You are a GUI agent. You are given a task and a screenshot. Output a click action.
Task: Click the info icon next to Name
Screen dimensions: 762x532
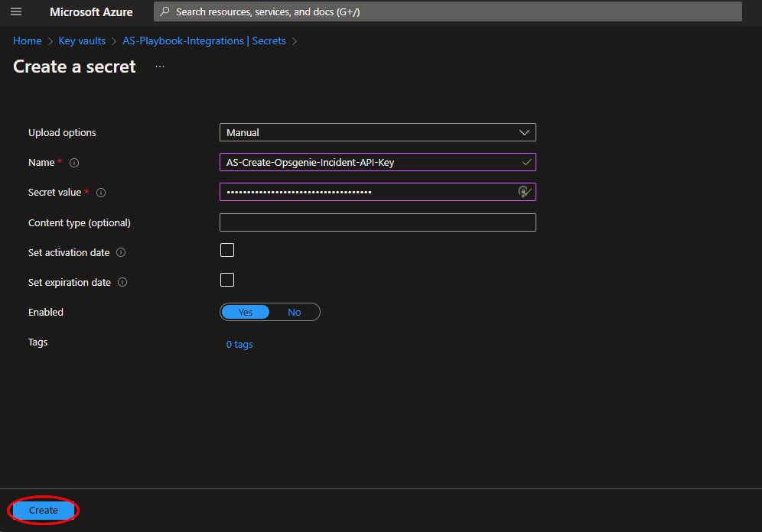pos(74,163)
